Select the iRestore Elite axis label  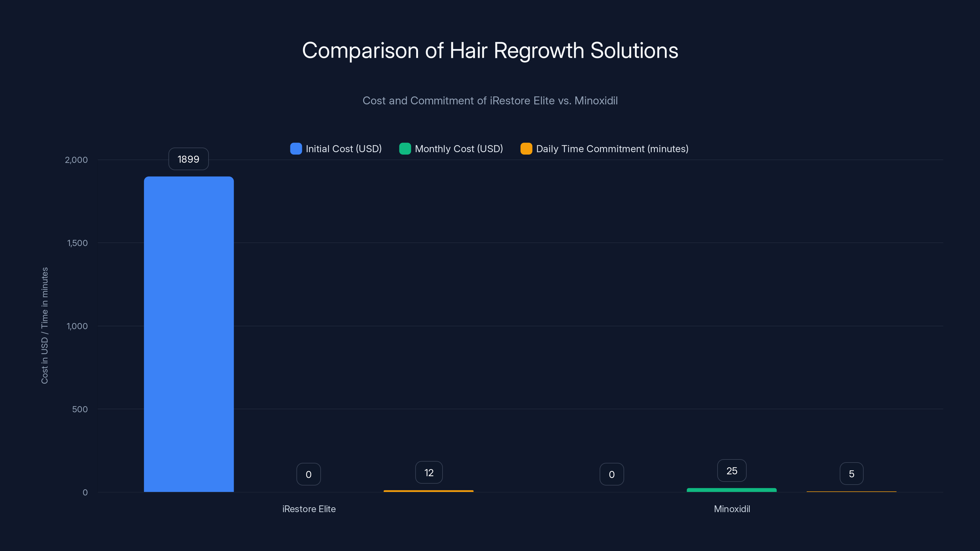coord(309,509)
